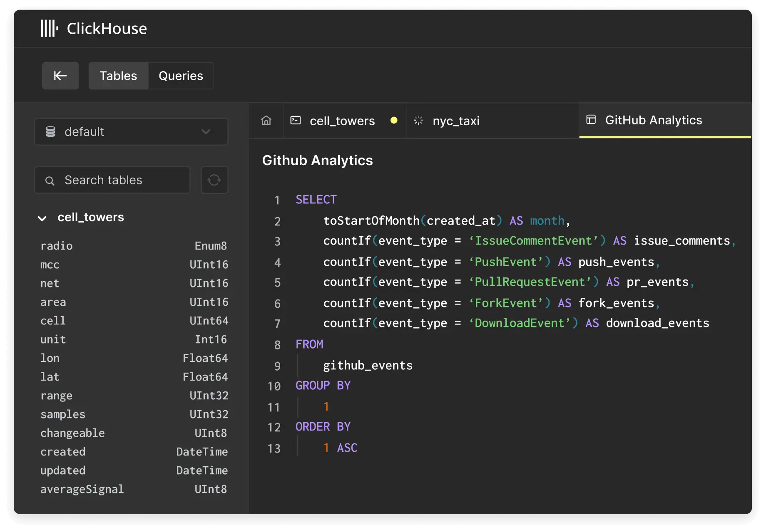Click the push_events alias
This screenshot has height=532, width=766.
point(616,262)
